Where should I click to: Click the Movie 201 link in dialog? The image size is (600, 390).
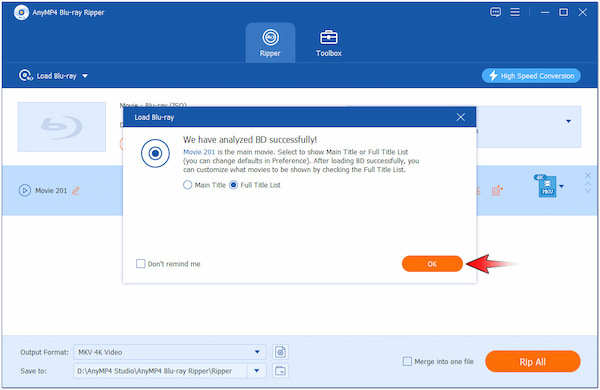tap(199, 152)
